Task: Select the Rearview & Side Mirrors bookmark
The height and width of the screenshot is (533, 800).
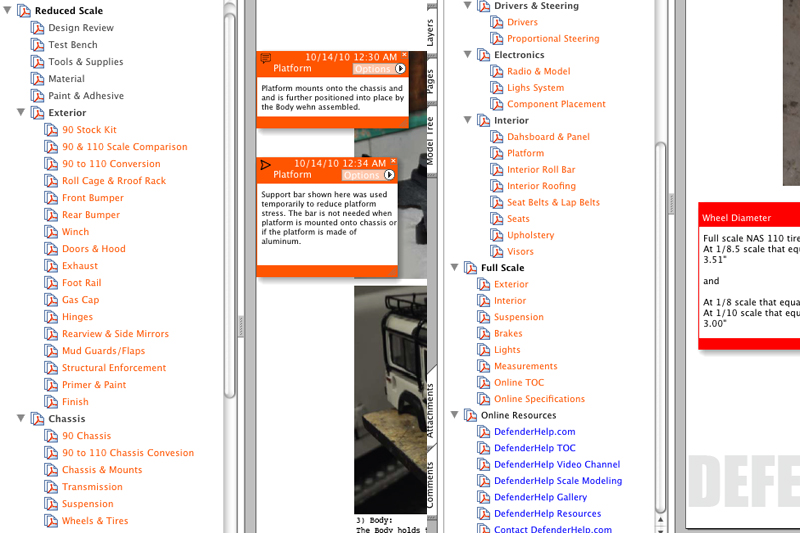Action: pyautogui.click(x=115, y=334)
